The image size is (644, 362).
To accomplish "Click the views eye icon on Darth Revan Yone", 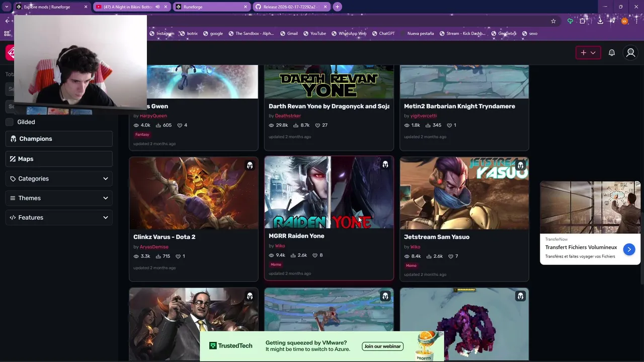I will coord(271,125).
